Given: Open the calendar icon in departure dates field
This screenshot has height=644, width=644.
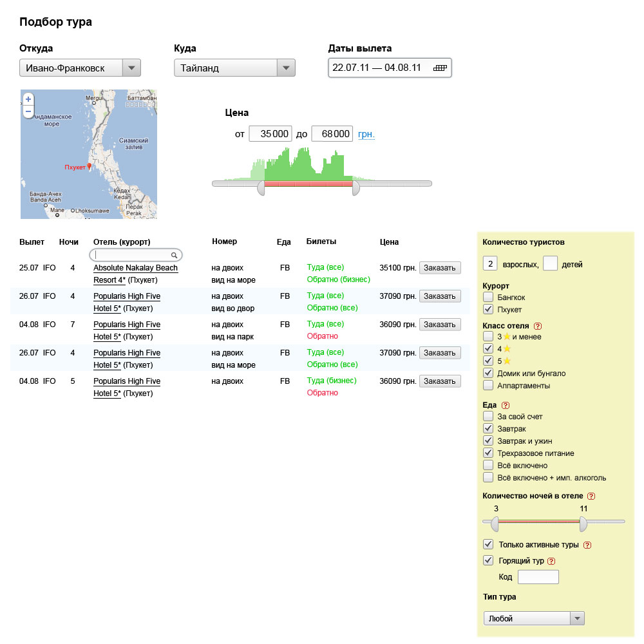Looking at the screenshot, I should pos(440,68).
